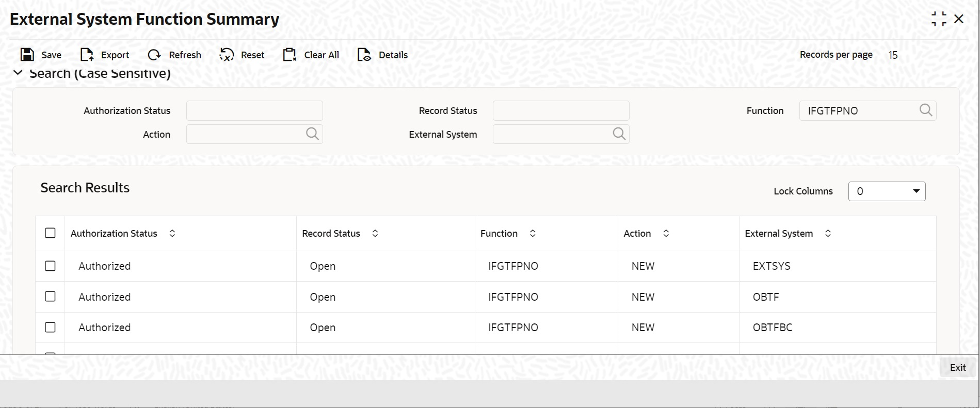This screenshot has height=408, width=980.
Task: Check the OBTFBC row checkbox
Action: [50, 327]
